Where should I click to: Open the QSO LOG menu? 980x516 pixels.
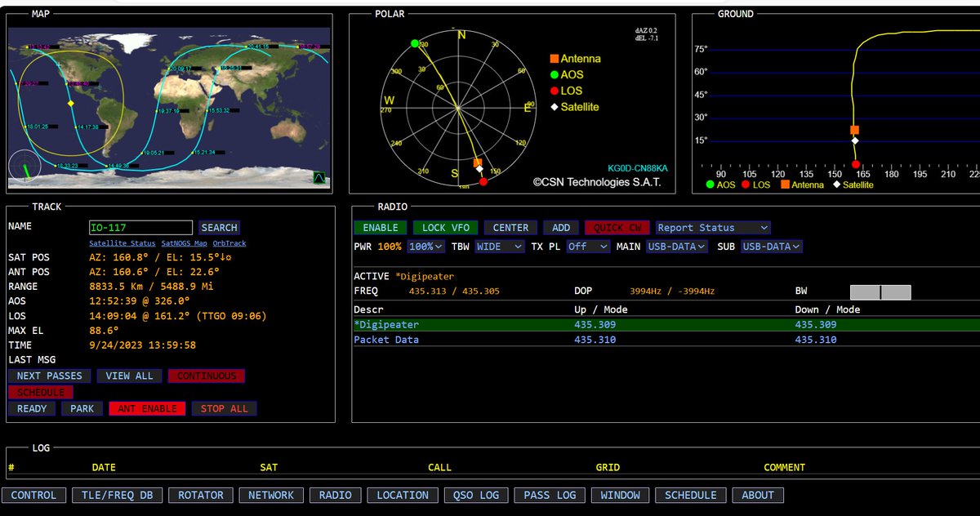point(477,496)
